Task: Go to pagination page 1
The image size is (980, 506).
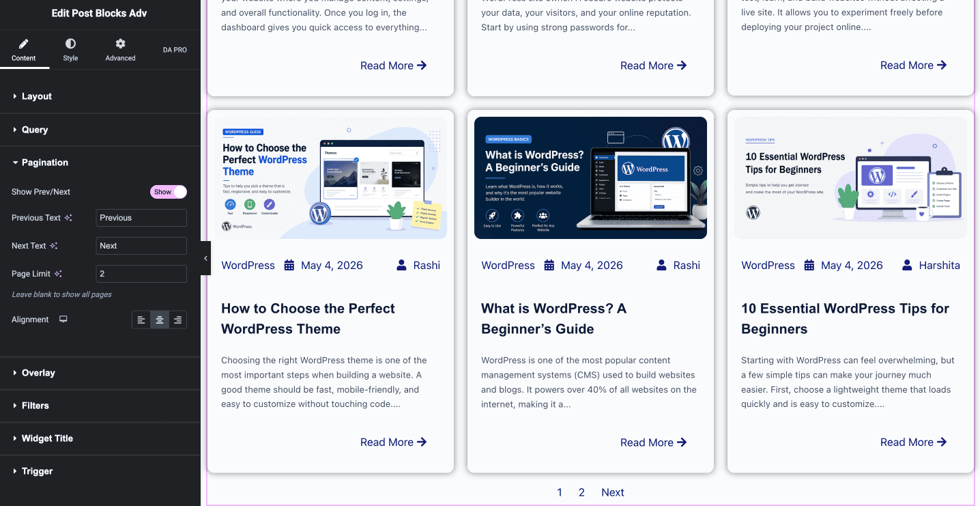Action: click(x=560, y=492)
